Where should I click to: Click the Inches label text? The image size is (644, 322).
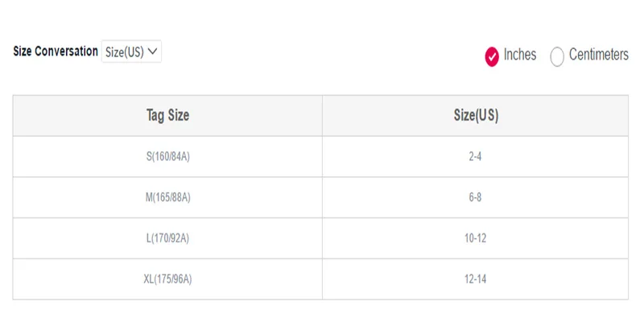click(520, 54)
